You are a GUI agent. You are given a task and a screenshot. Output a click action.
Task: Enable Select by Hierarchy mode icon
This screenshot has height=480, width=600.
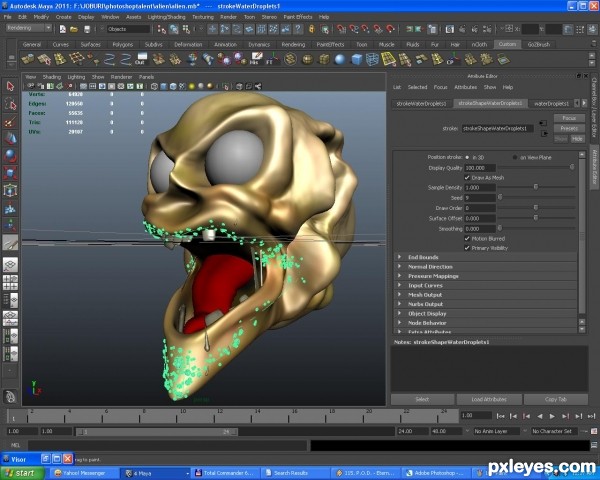162,29
